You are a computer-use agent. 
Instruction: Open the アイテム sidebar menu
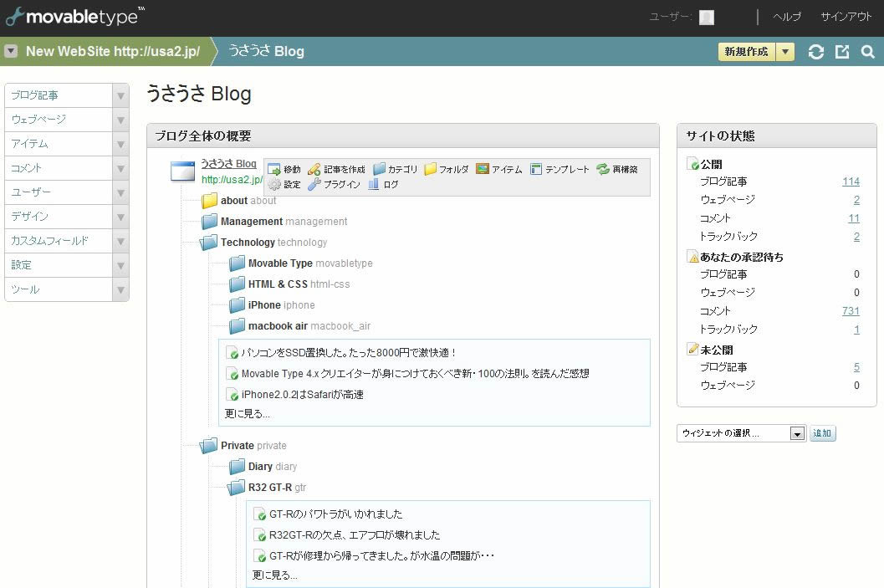59,145
